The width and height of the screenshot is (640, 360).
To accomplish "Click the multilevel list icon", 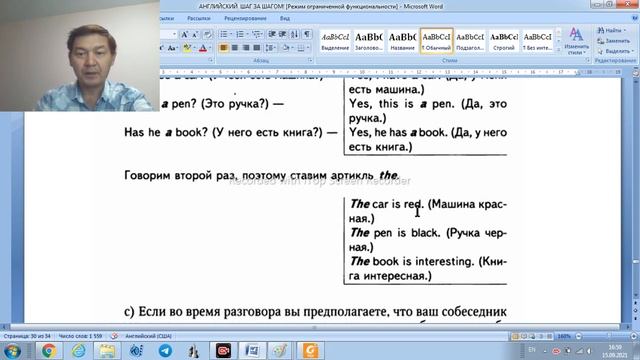I will point(256,34).
